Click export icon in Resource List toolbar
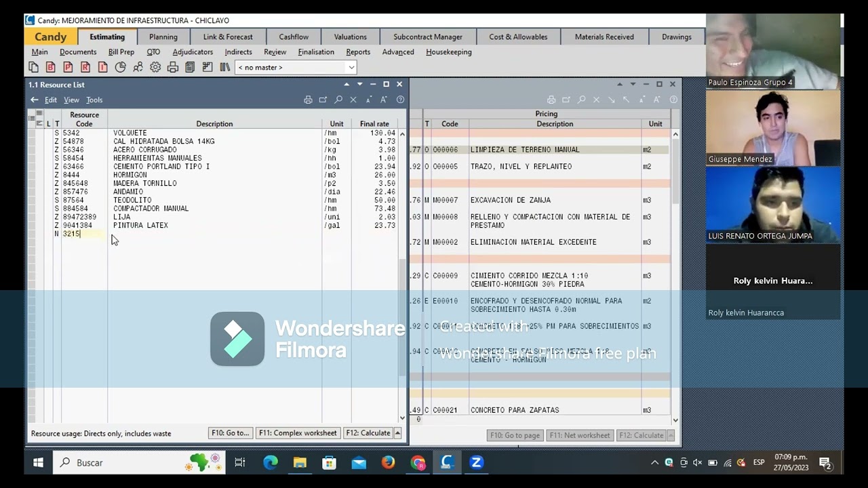The height and width of the screenshot is (488, 868). [x=323, y=100]
